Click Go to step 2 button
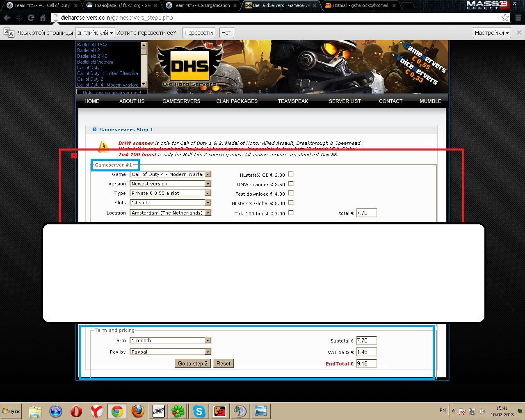This screenshot has width=525, height=420. [x=193, y=363]
